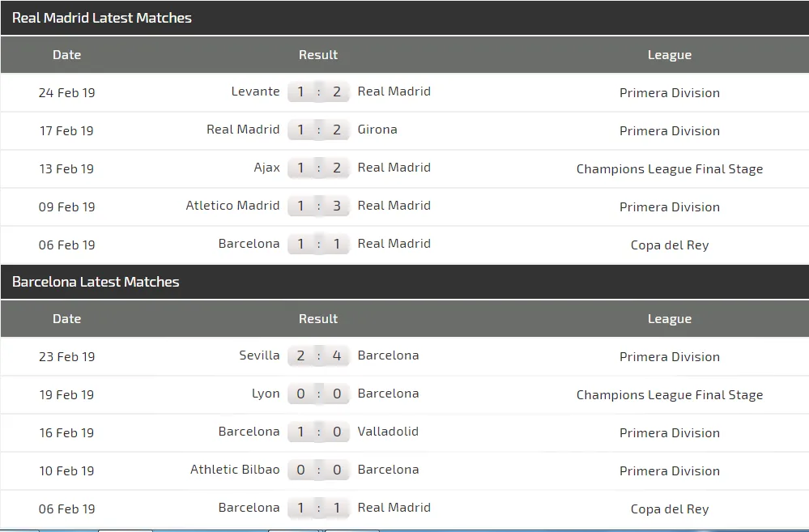
Task: Click the Date header in Real Madrid table
Action: pos(66,55)
